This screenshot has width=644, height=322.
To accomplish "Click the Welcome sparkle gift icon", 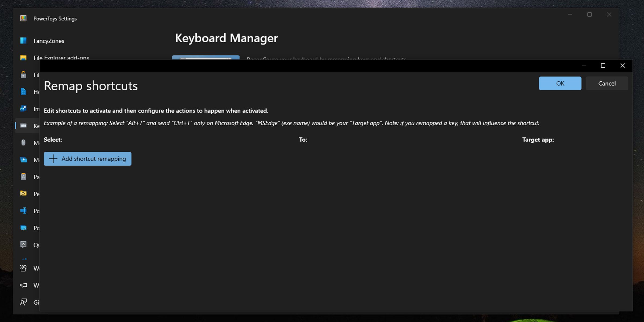I will (23, 268).
